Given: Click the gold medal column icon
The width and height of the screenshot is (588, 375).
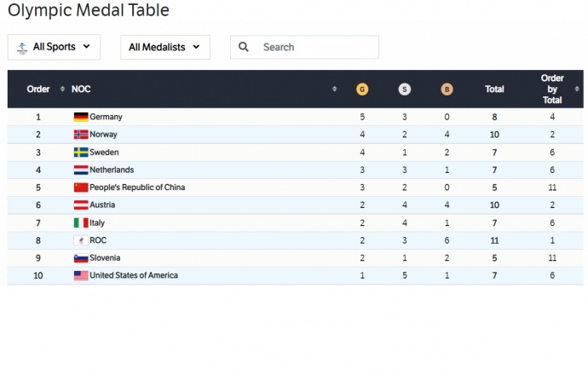Looking at the screenshot, I should coord(361,89).
